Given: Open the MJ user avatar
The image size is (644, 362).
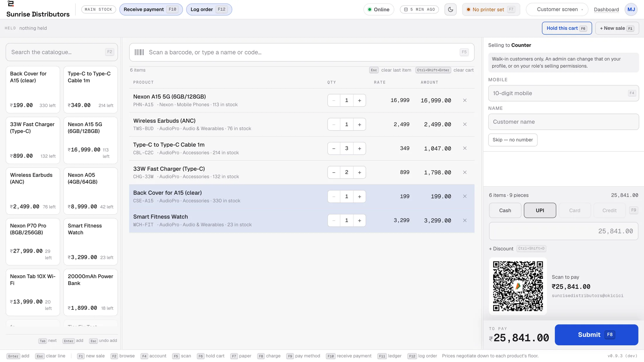Looking at the screenshot, I should point(631,9).
